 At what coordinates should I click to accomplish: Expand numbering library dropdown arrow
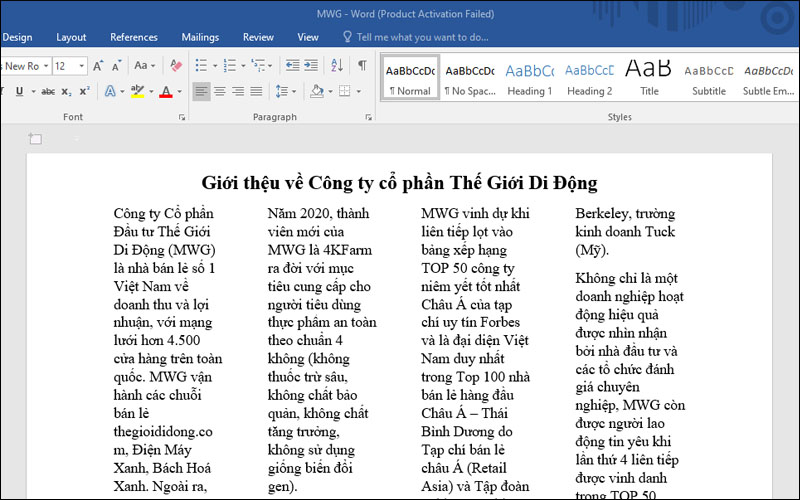tap(243, 66)
